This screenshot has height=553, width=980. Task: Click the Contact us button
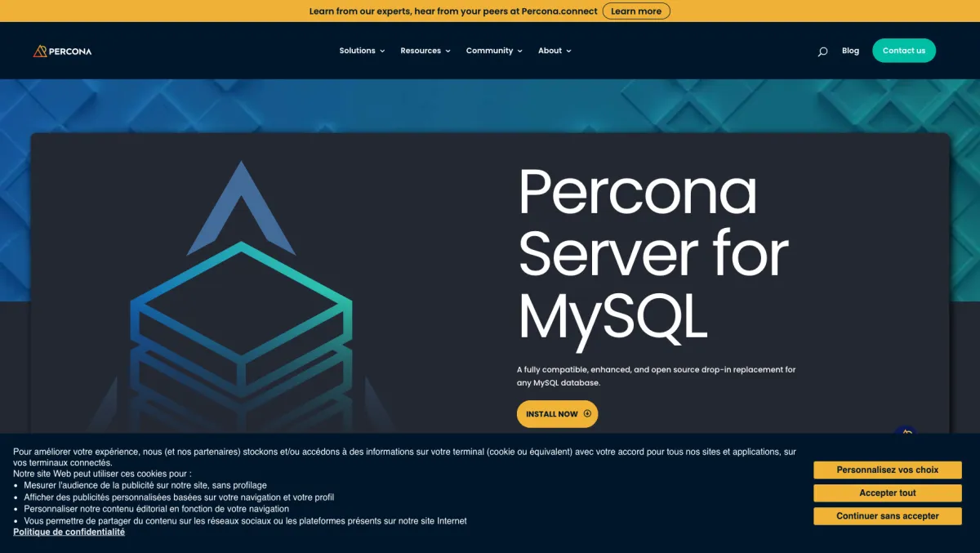coord(904,51)
